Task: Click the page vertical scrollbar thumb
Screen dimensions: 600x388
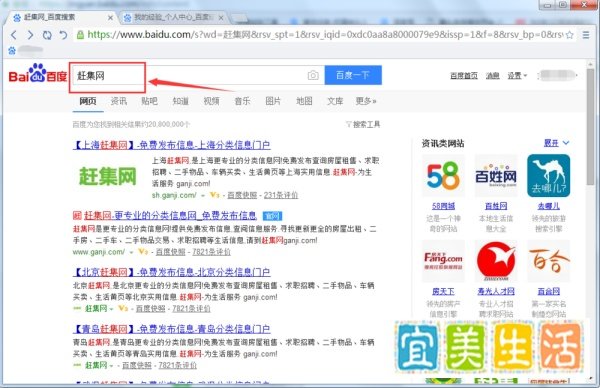Action: 591,126
